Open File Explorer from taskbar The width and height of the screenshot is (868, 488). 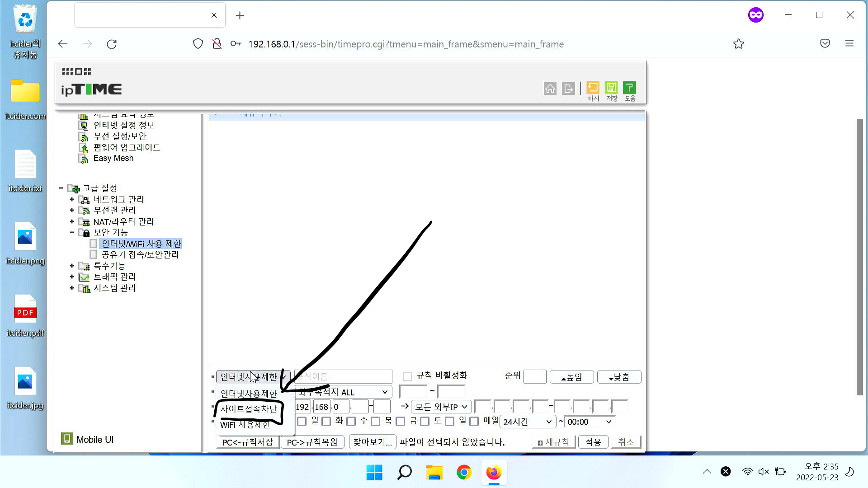click(434, 472)
